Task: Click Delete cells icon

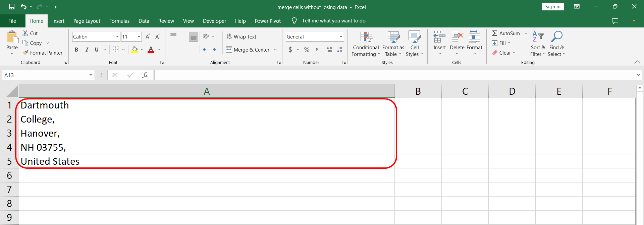Action: point(457,37)
